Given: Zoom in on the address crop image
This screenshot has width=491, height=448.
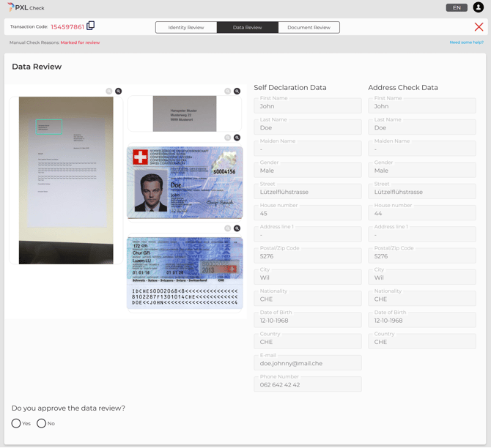Looking at the screenshot, I should (237, 91).
